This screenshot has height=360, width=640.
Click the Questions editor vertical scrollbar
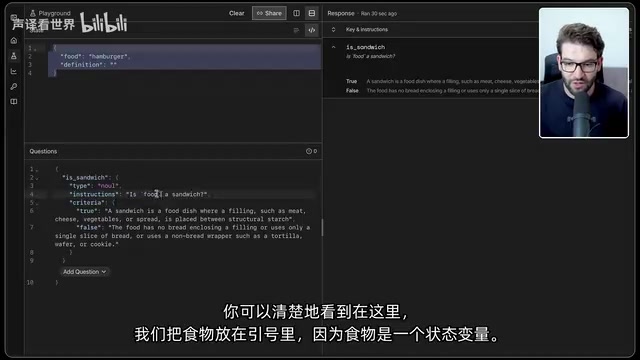click(x=322, y=227)
